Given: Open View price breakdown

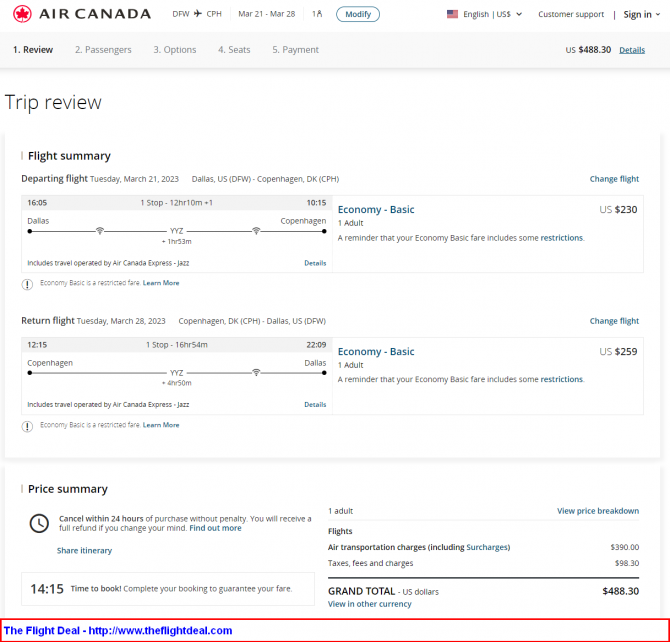Looking at the screenshot, I should pyautogui.click(x=598, y=511).
